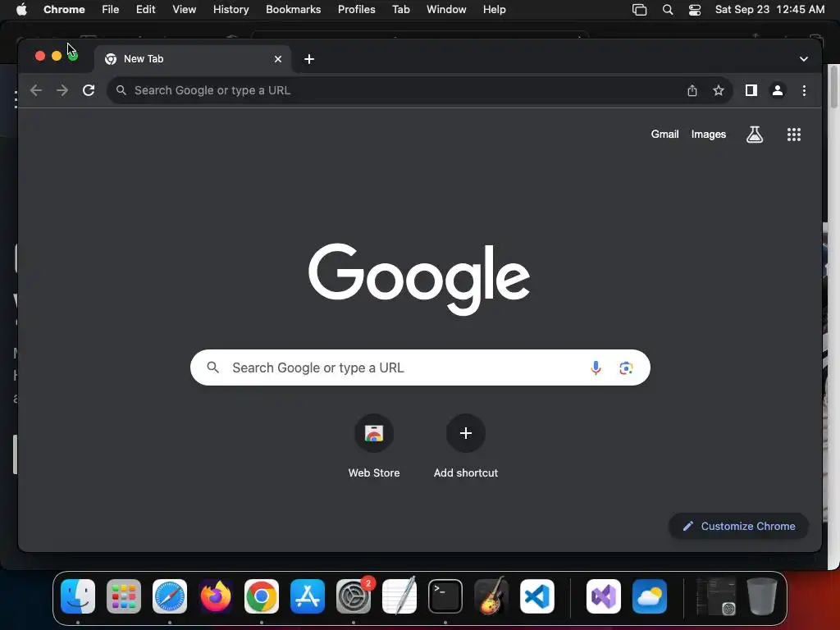Image resolution: width=840 pixels, height=630 pixels.
Task: Open the File menu
Action: pos(111,10)
